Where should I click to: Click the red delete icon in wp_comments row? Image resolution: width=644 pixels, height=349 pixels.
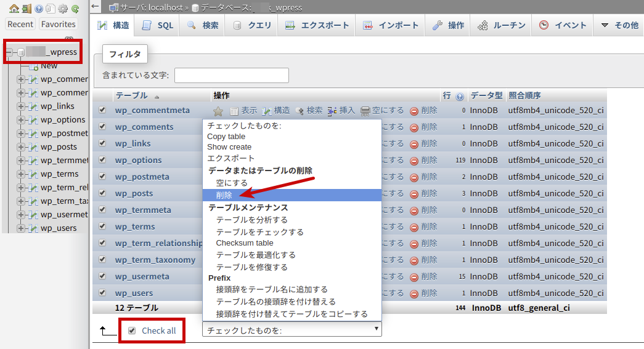point(414,127)
